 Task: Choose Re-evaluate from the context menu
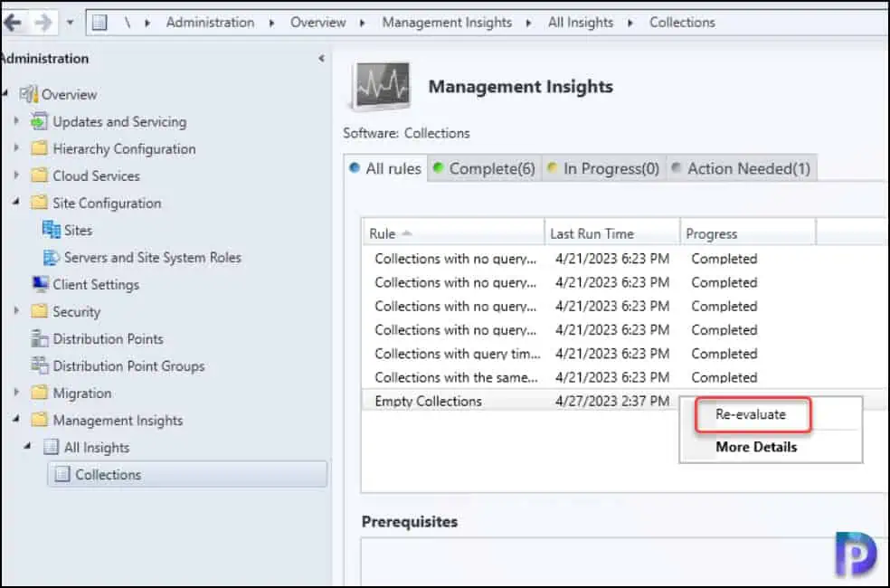pos(751,414)
